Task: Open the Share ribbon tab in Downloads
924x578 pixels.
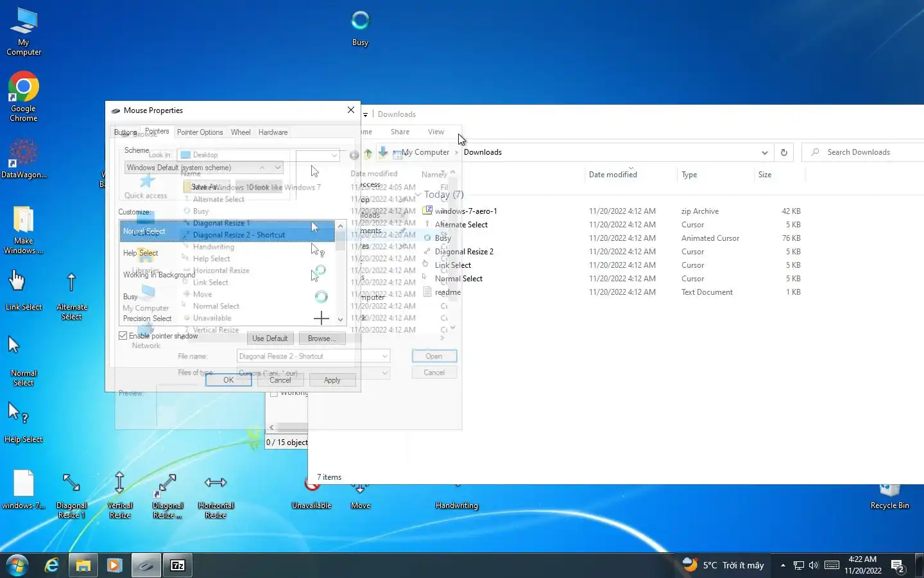Action: coord(400,132)
